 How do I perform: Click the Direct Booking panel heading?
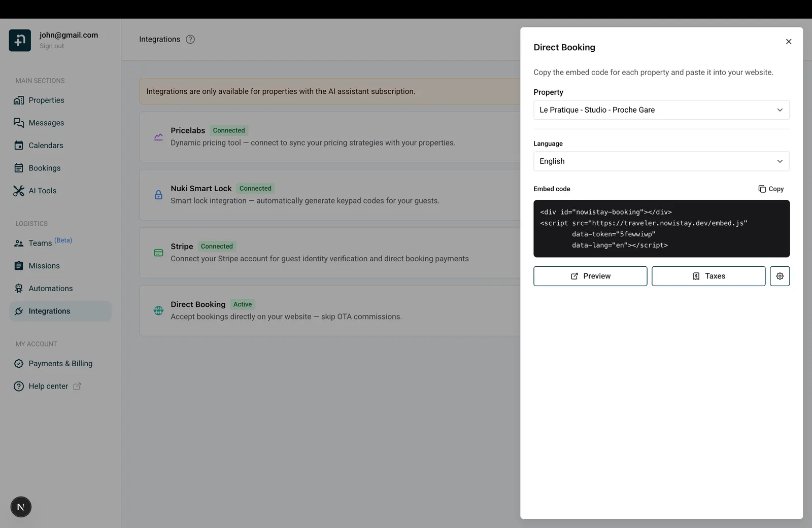tap(564, 47)
